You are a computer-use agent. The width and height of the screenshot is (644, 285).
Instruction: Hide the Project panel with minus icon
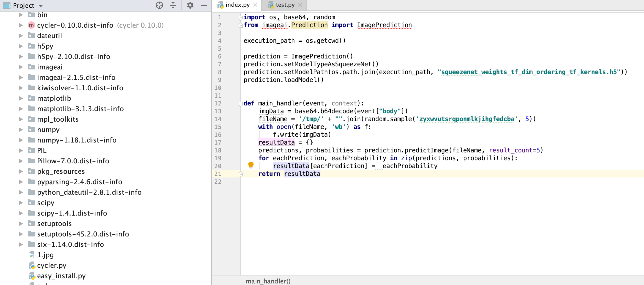[204, 5]
